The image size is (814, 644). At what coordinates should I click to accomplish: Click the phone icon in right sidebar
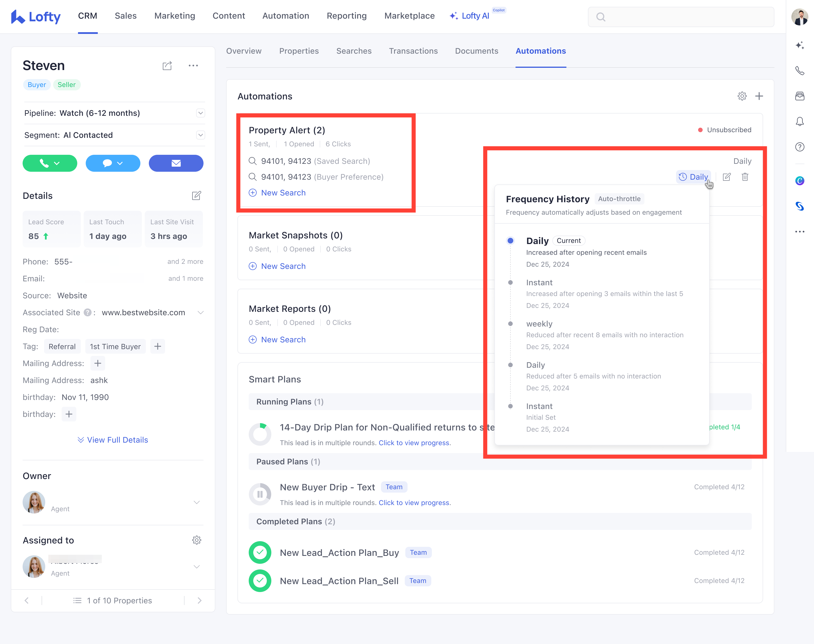(x=800, y=71)
